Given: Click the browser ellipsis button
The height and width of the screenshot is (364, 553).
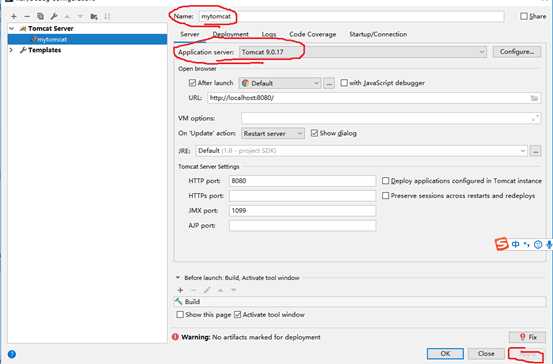Looking at the screenshot, I should pyautogui.click(x=329, y=83).
